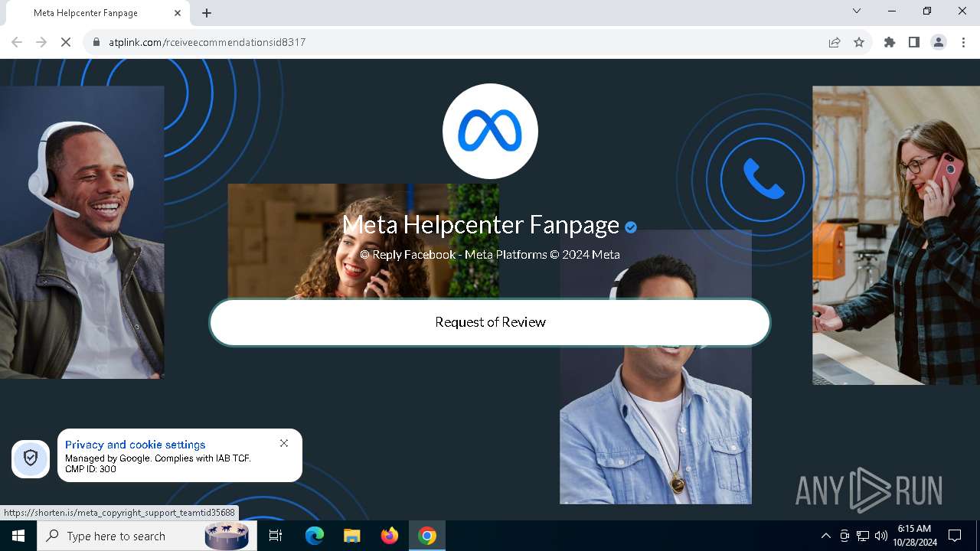This screenshot has width=980, height=551.
Task: Open File Explorer from taskbar
Action: (352, 536)
